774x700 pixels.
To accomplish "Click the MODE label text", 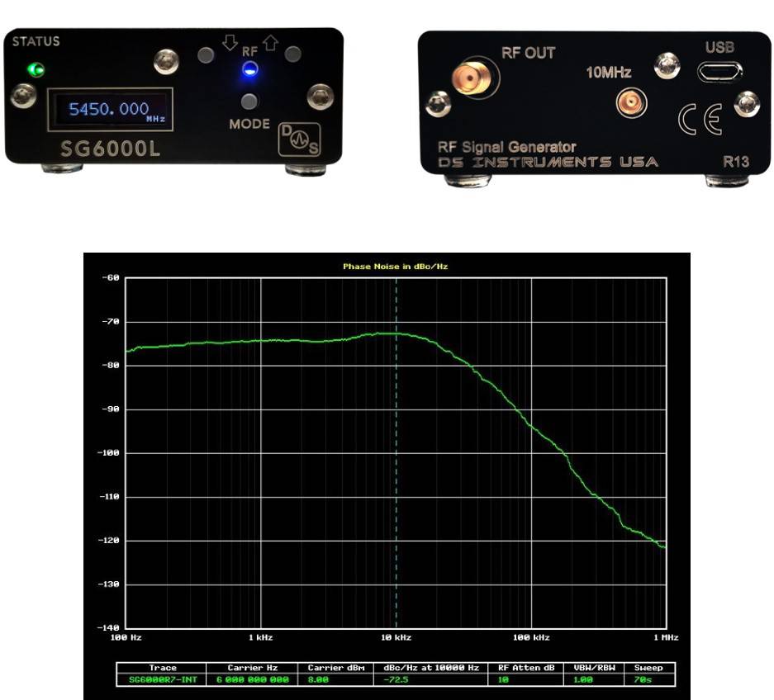I will 249,124.
